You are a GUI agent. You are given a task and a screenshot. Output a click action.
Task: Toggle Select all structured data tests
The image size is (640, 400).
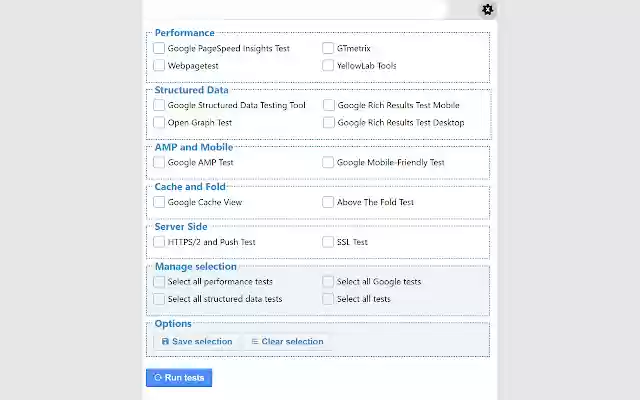pyautogui.click(x=159, y=299)
